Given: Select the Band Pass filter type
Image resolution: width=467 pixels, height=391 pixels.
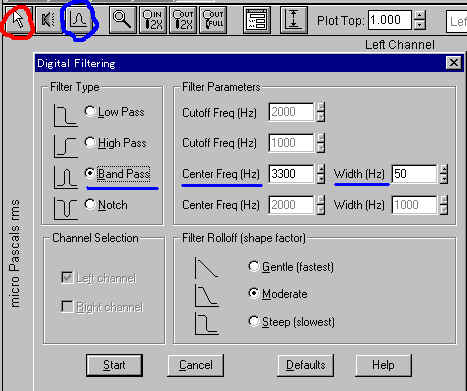Looking at the screenshot, I should coord(117,174).
